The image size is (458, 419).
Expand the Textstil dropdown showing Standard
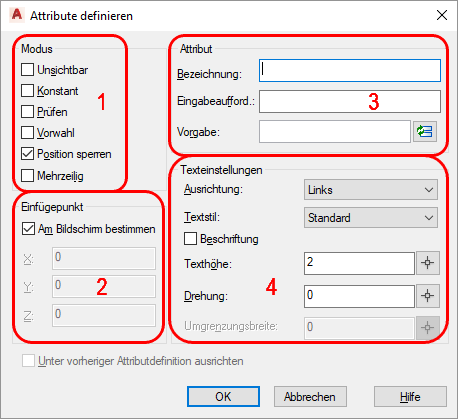pyautogui.click(x=371, y=218)
